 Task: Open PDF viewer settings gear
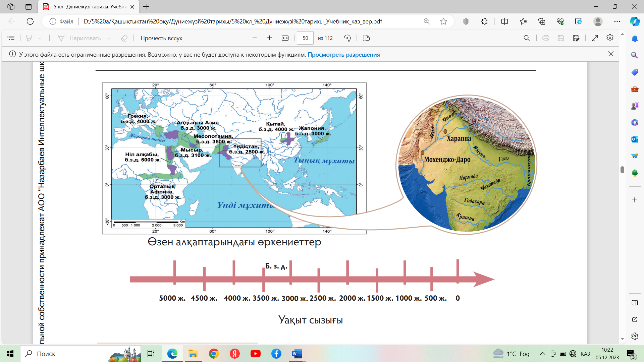coord(610,38)
